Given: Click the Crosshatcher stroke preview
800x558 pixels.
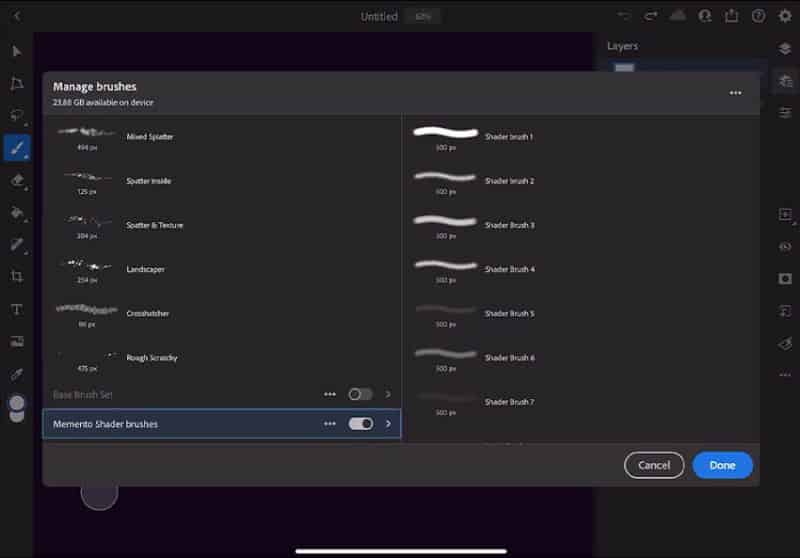Looking at the screenshot, I should 87,309.
